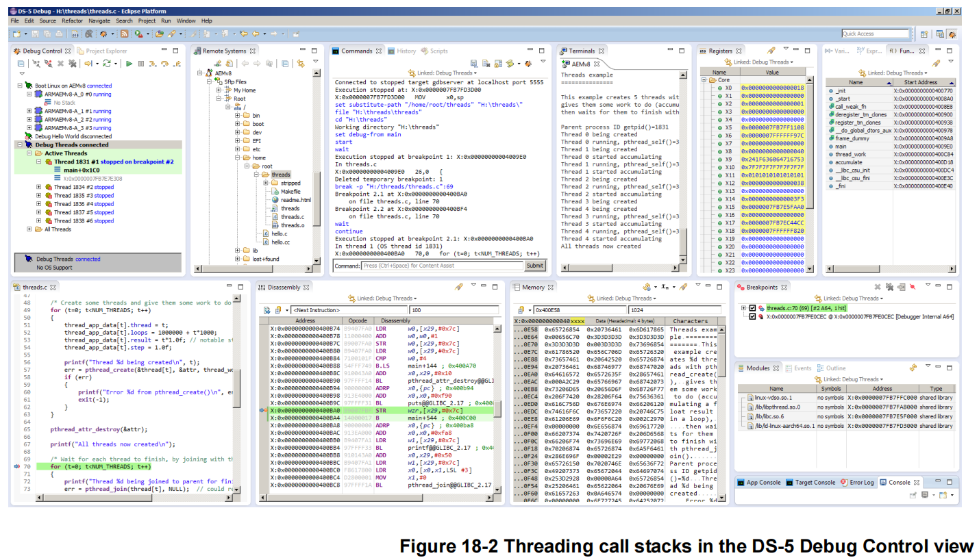Collapse the Active Threads node
Image resolution: width=979 pixels, height=560 pixels.
point(29,153)
